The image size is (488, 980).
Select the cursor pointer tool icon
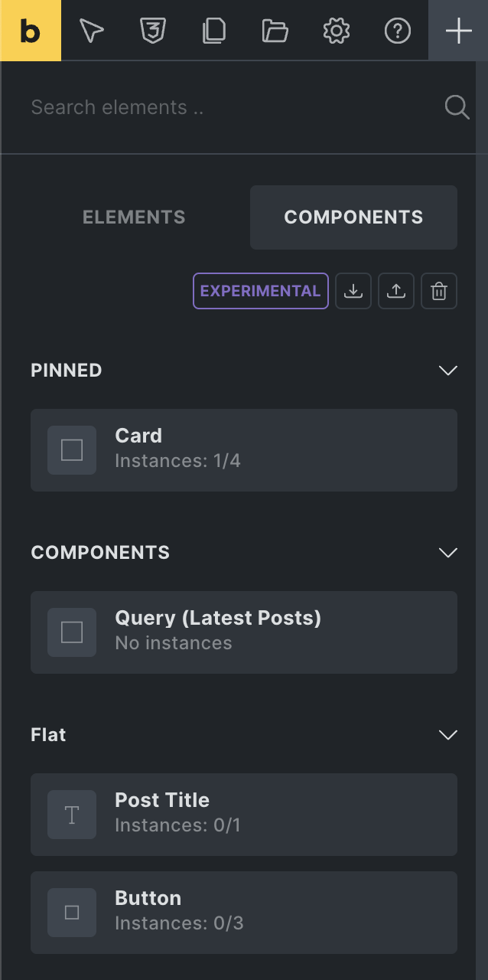click(92, 31)
